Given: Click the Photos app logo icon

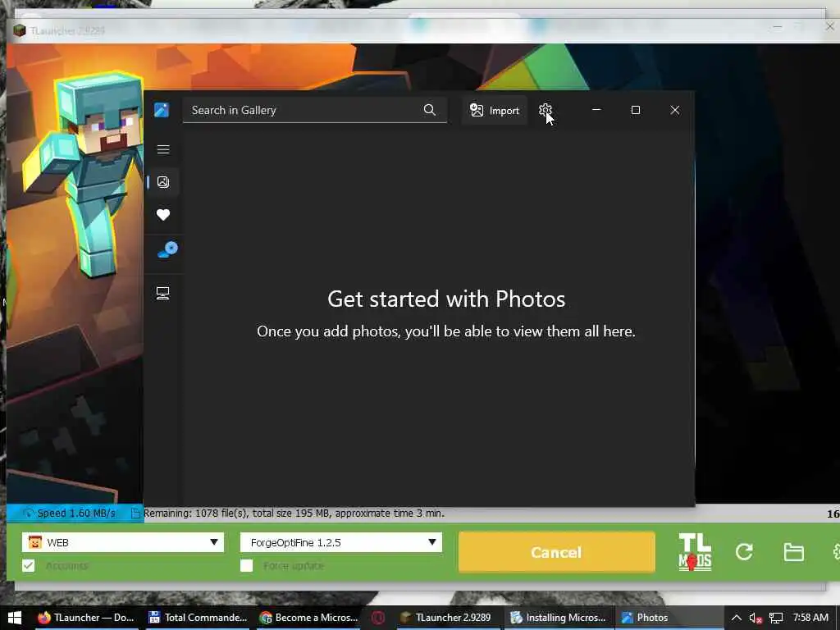Looking at the screenshot, I should pyautogui.click(x=162, y=110).
